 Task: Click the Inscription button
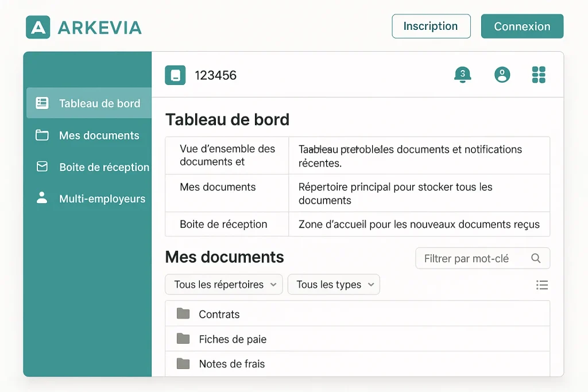coord(431,26)
